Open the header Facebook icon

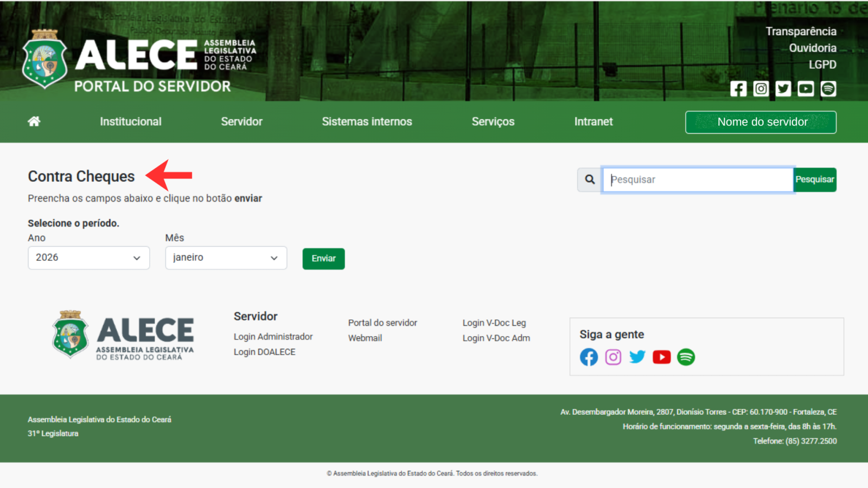pos(738,89)
